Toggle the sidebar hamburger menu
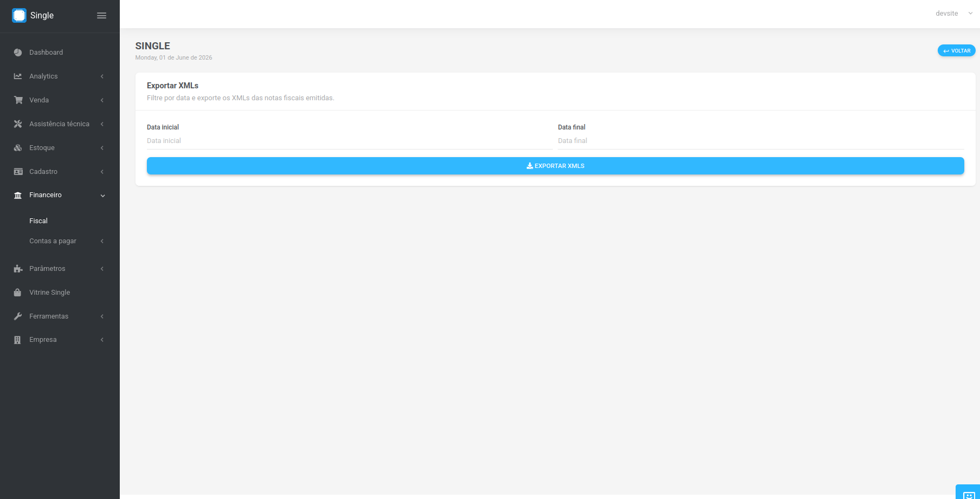 point(101,15)
